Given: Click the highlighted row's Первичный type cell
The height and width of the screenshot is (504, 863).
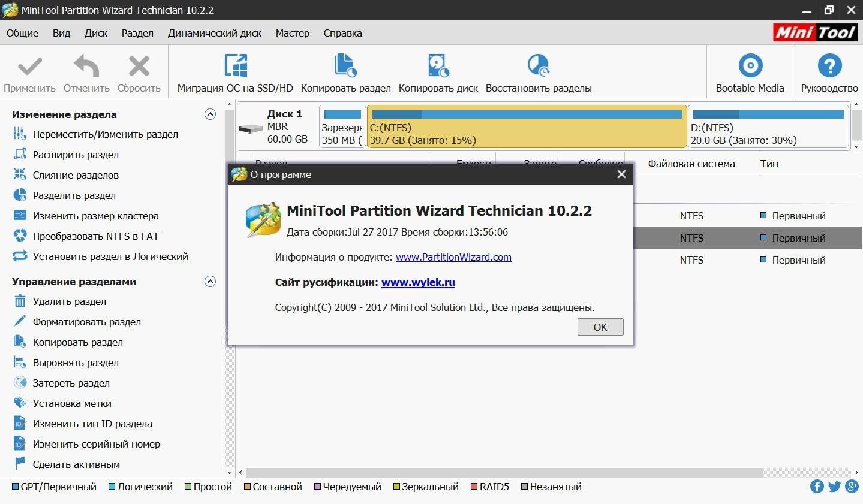Looking at the screenshot, I should coord(793,238).
